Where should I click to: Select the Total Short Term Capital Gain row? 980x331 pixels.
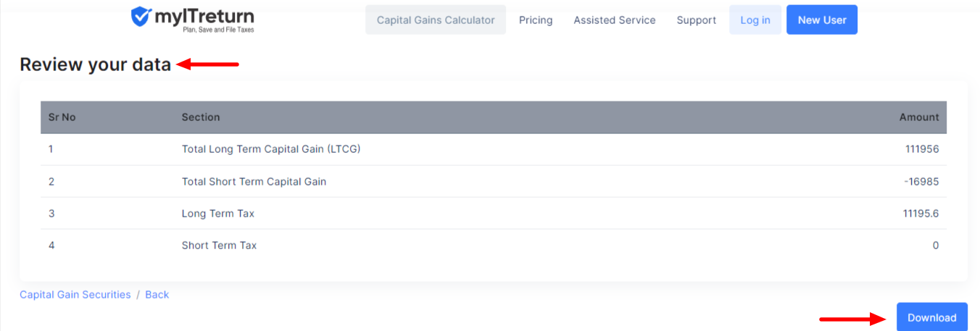pyautogui.click(x=494, y=181)
